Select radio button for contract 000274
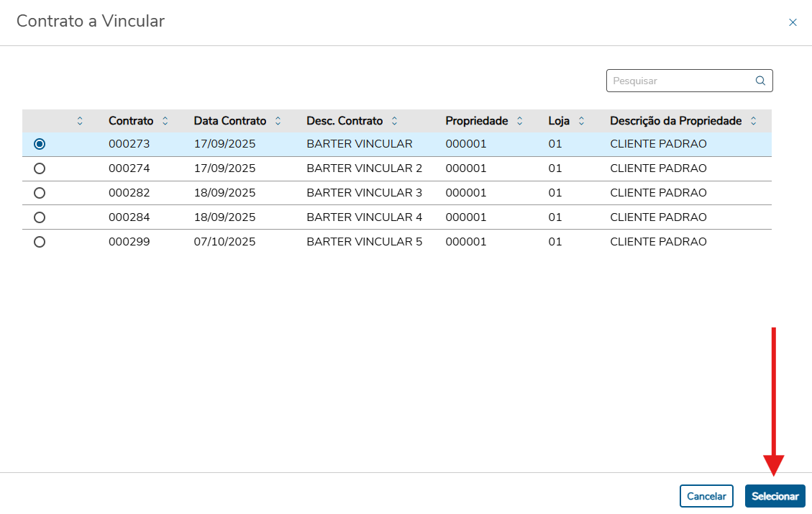The width and height of the screenshot is (812, 514). point(40,168)
